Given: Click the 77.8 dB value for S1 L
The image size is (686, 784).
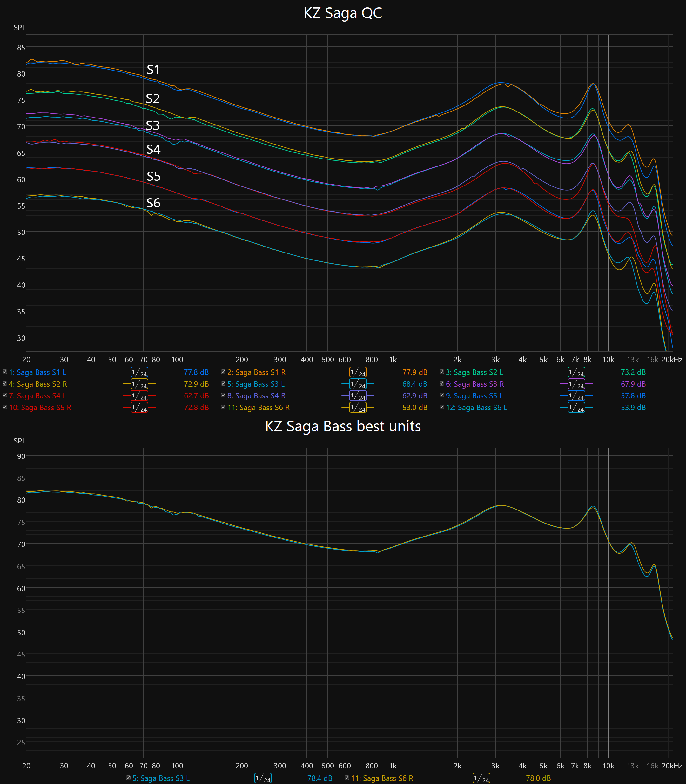Looking at the screenshot, I should pyautogui.click(x=196, y=372).
